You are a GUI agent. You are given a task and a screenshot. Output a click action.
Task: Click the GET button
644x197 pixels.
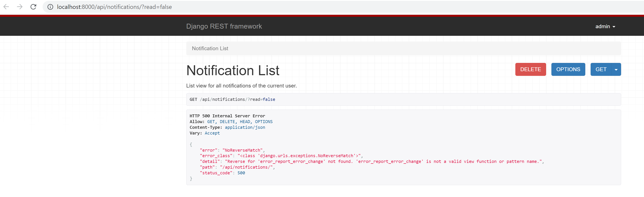(x=601, y=69)
